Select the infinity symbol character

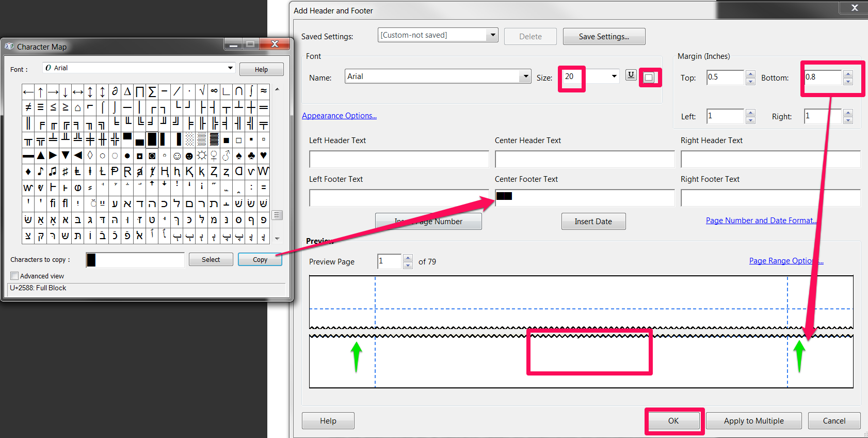214,92
